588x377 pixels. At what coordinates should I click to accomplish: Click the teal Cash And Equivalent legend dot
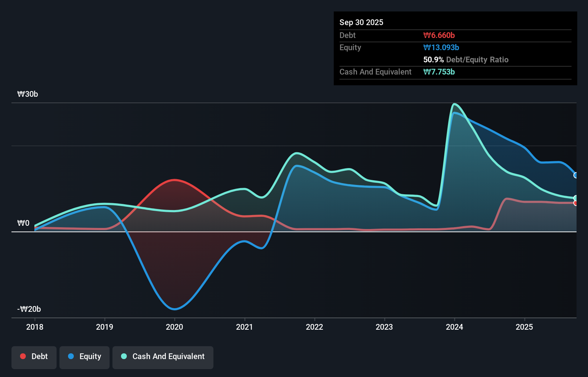123,356
